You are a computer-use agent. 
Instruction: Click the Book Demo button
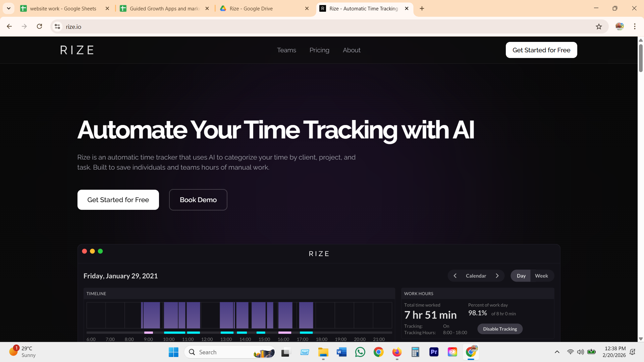(x=198, y=200)
